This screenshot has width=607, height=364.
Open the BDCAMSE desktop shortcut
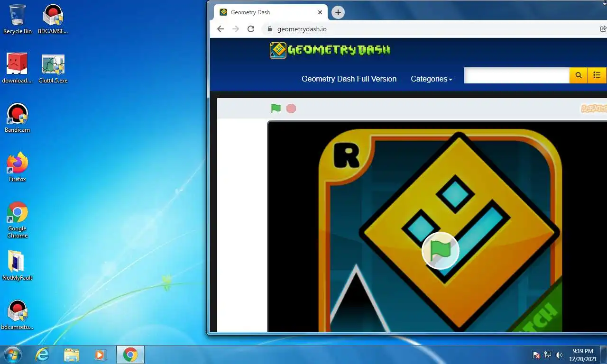tap(53, 19)
